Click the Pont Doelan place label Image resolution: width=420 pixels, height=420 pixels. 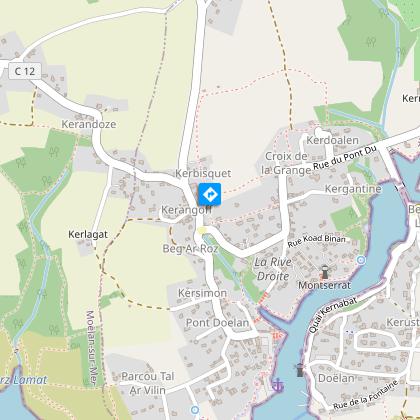(x=217, y=323)
